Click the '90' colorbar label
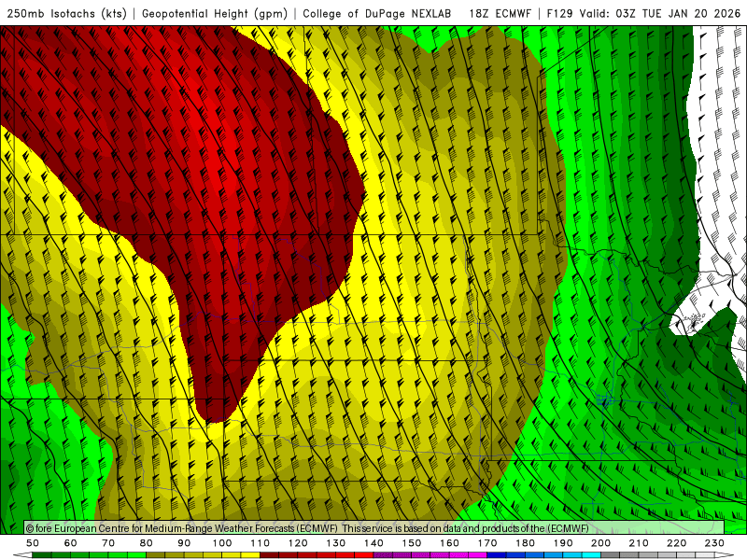747x560 pixels. pyautogui.click(x=184, y=543)
